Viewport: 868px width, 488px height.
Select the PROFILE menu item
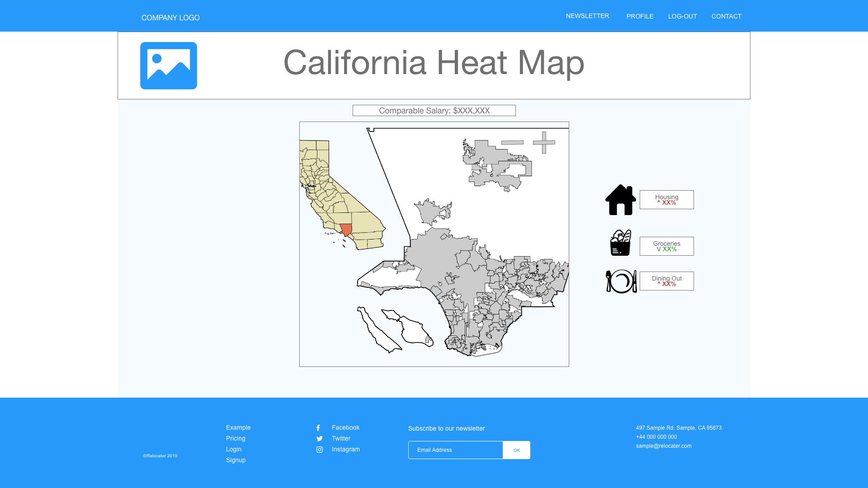640,16
